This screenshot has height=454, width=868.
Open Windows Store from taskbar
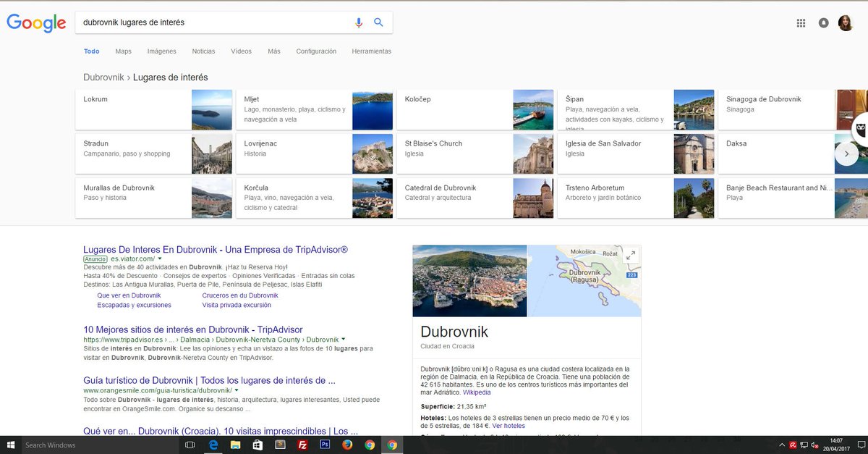[257, 445]
